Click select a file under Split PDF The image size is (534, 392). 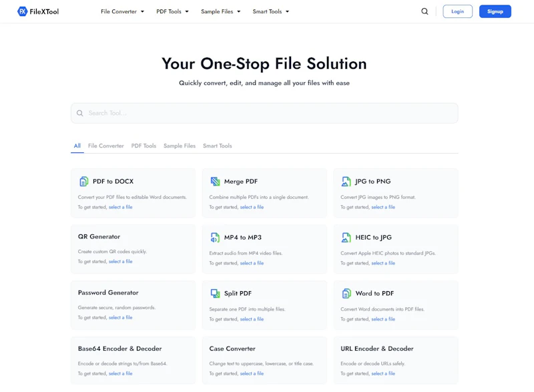click(252, 319)
